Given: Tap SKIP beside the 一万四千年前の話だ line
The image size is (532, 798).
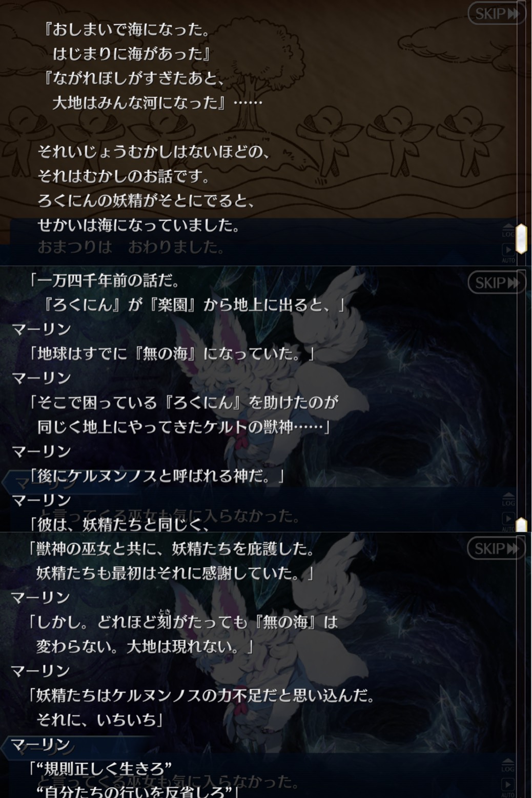Looking at the screenshot, I should 496,282.
